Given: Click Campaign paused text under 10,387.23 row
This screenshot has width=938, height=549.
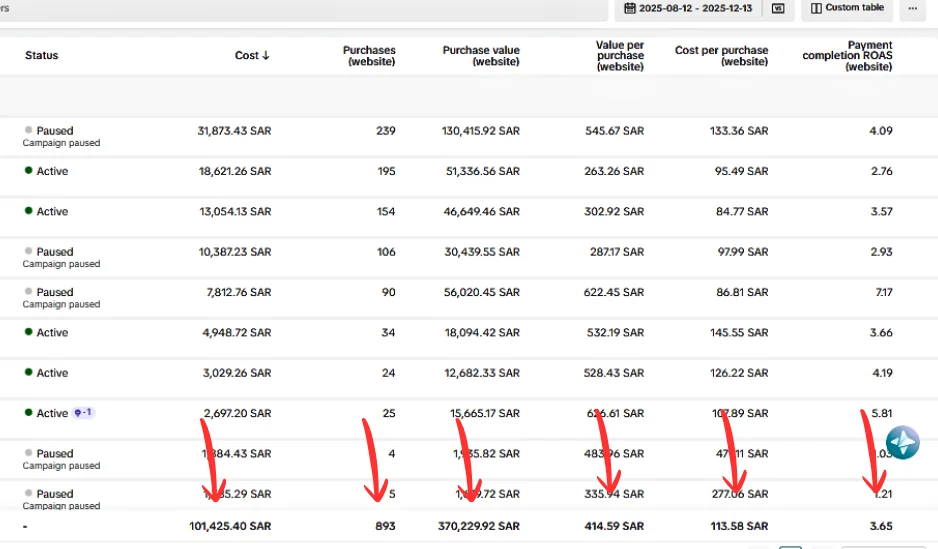Looking at the screenshot, I should click(61, 264).
